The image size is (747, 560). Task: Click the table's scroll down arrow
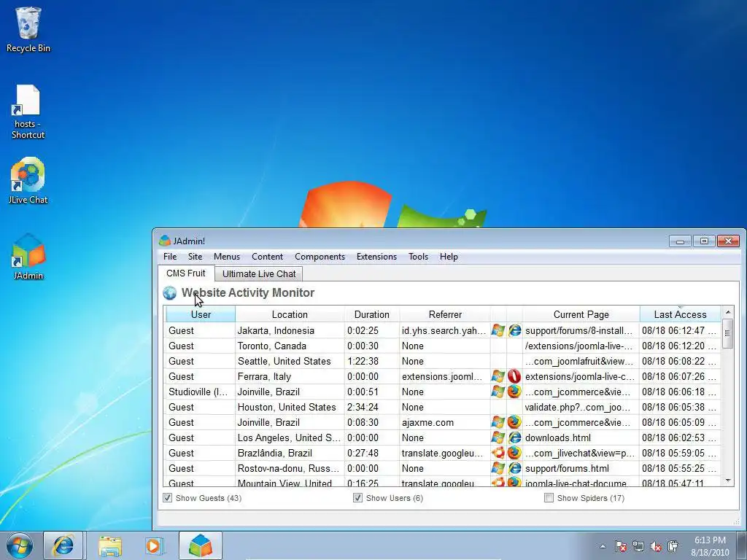pyautogui.click(x=727, y=481)
